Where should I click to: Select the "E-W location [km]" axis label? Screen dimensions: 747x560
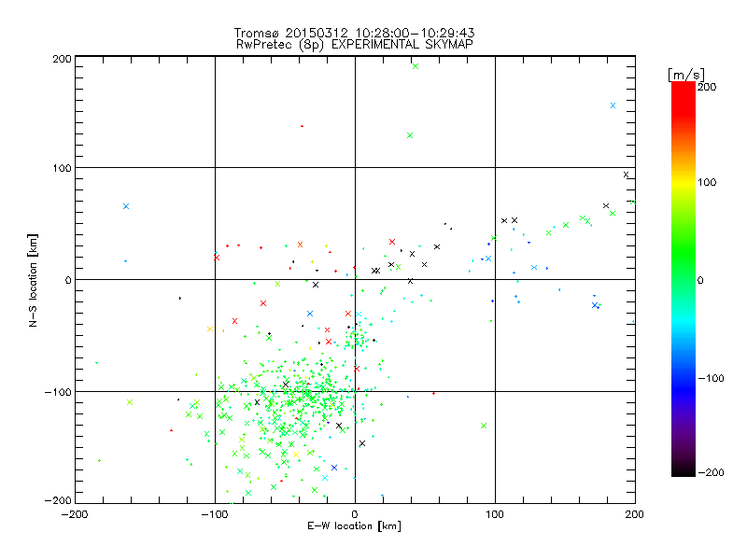tap(354, 525)
